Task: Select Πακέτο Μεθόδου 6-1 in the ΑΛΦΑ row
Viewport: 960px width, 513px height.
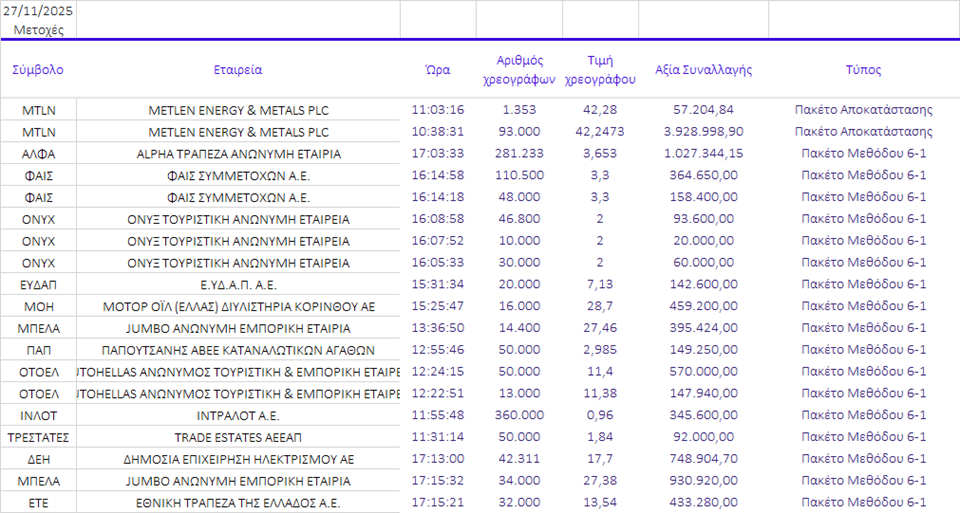Action: (x=864, y=153)
